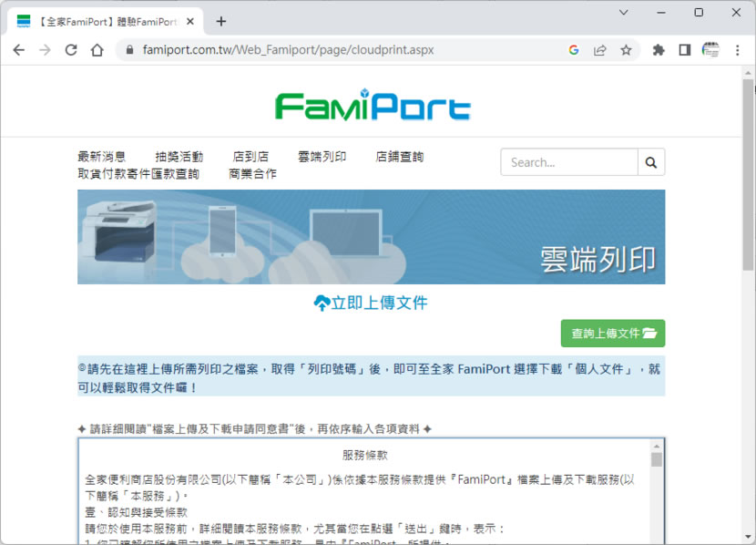The width and height of the screenshot is (756, 545).
Task: Minimize the browser window
Action: (x=661, y=13)
